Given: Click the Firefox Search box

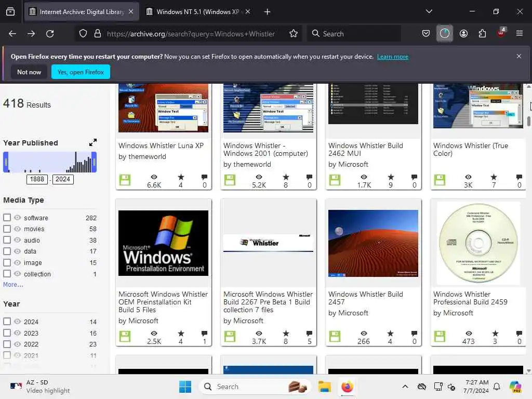Looking at the screenshot, I should click(354, 34).
